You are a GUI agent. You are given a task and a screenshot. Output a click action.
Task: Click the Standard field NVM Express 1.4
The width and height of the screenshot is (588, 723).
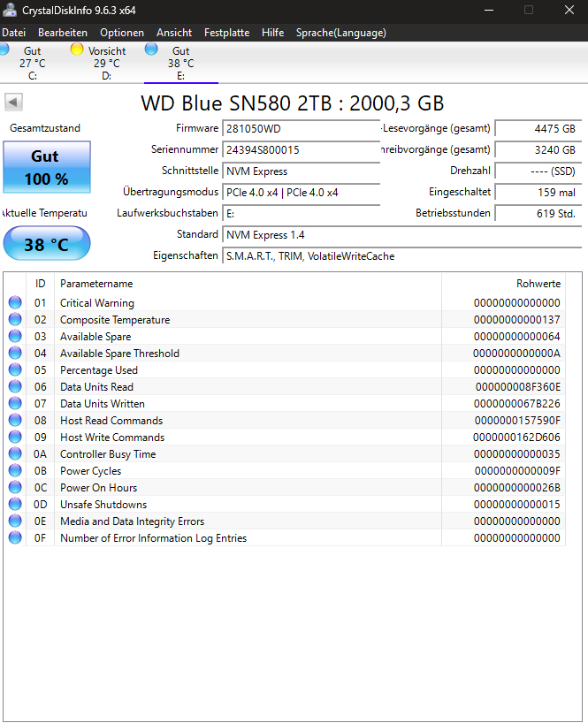(x=402, y=235)
